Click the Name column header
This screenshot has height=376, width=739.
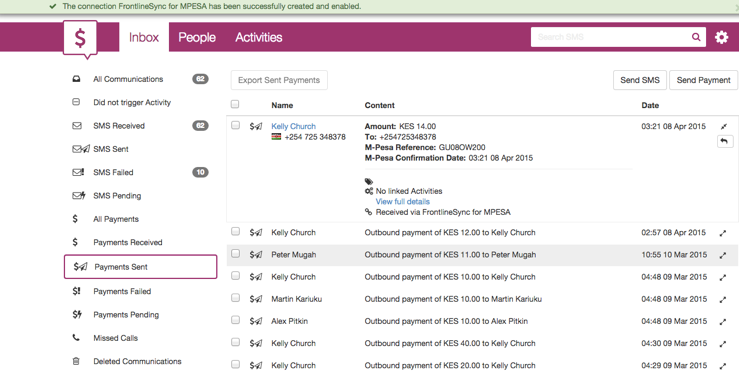tap(282, 105)
